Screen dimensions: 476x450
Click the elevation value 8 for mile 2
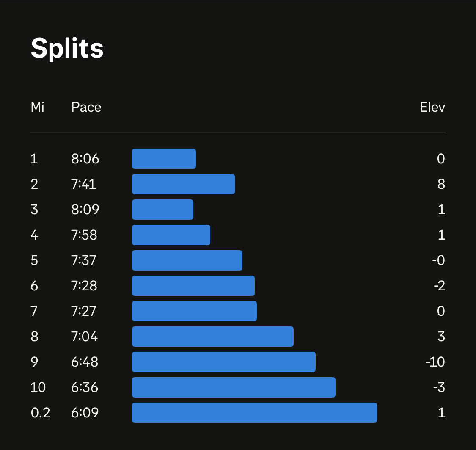pos(441,184)
